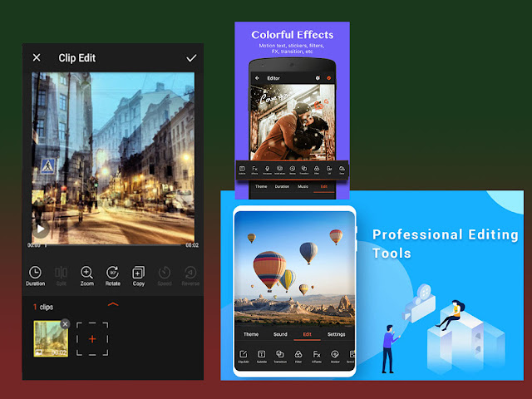Click the 'Professional Editing Tools' heading
532x399 pixels.
[x=446, y=244]
